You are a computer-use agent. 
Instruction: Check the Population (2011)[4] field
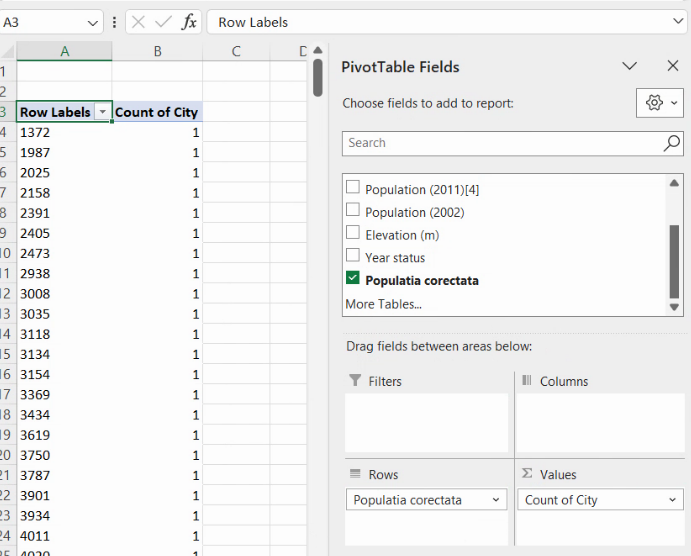point(352,188)
